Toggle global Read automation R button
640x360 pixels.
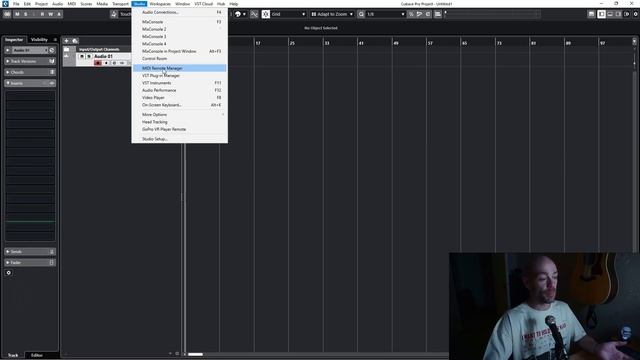coord(42,14)
